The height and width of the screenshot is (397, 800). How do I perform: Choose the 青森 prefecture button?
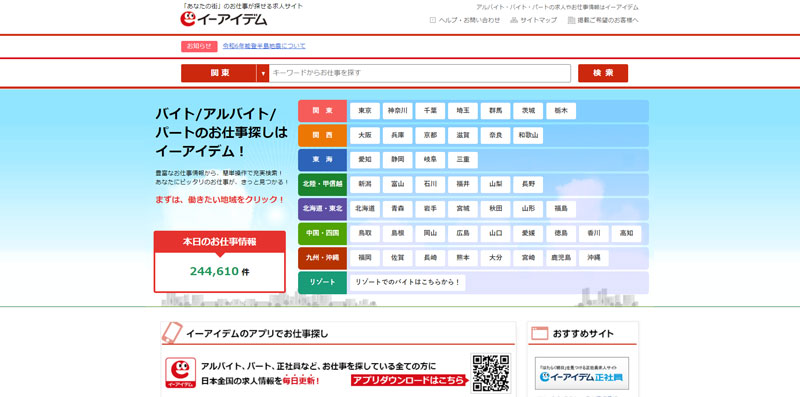click(397, 209)
